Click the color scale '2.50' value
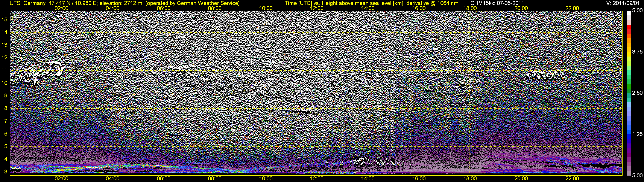This screenshot has width=644, height=182. tap(637, 93)
